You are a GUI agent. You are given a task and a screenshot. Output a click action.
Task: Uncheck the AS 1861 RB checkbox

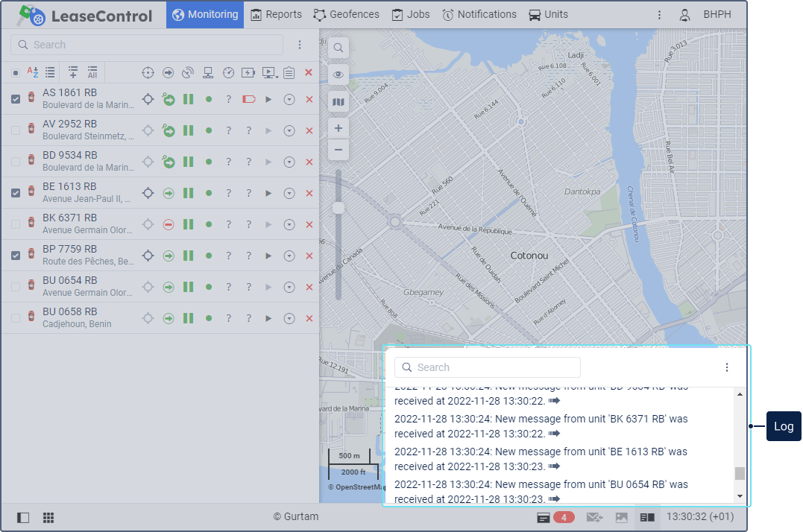tap(16, 99)
